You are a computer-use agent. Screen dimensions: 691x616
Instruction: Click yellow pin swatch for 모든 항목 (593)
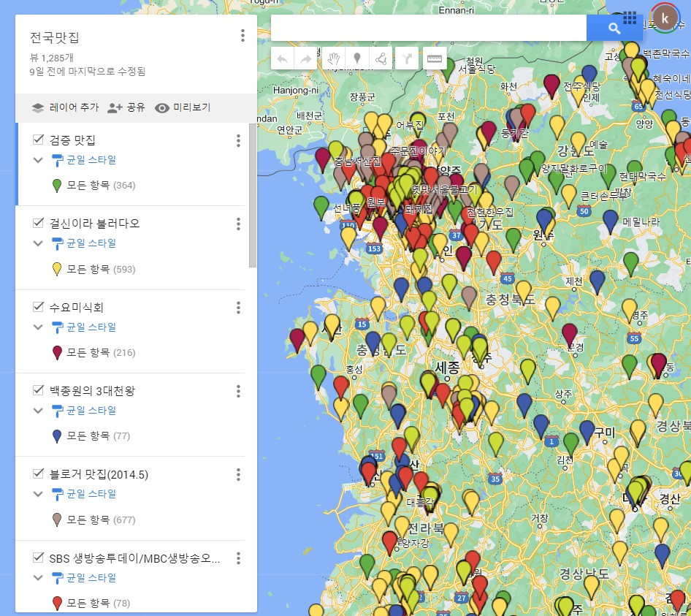(57, 269)
